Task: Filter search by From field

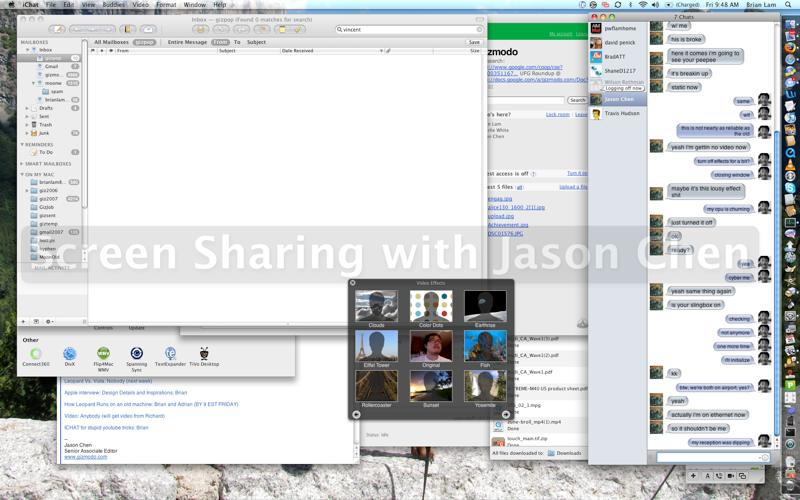Action: coord(220,42)
